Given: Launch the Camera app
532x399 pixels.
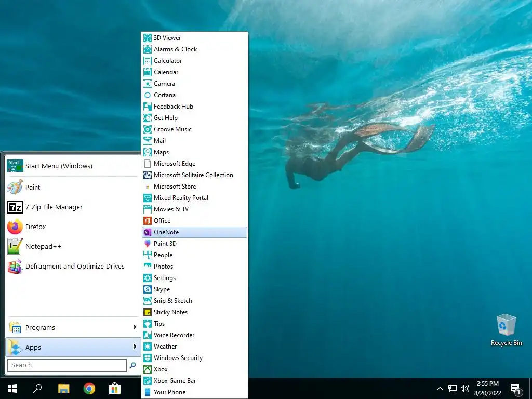Looking at the screenshot, I should [x=194, y=84].
